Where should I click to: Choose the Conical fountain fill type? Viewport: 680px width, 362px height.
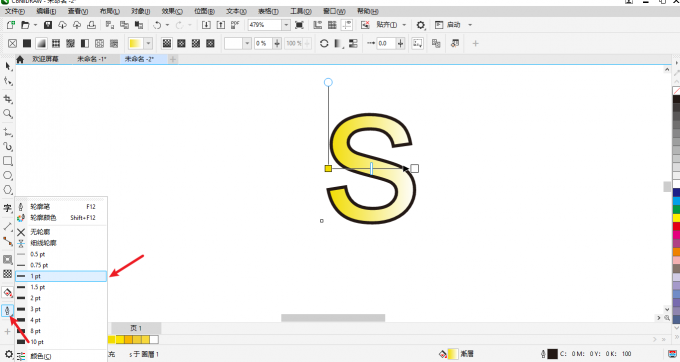pyautogui.click(x=196, y=43)
